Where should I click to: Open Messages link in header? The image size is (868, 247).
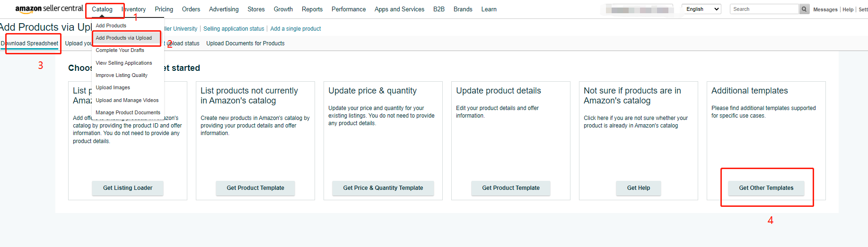(825, 9)
